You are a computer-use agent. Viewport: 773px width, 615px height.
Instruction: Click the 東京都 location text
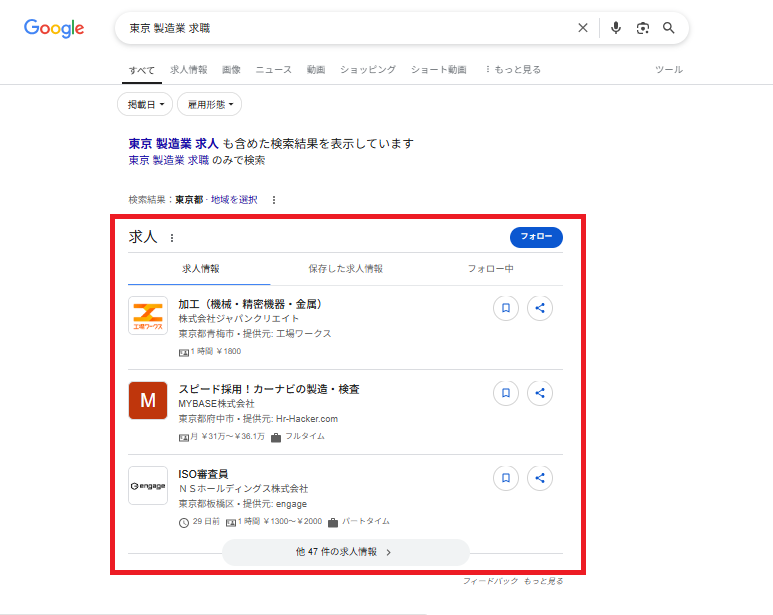tap(189, 200)
